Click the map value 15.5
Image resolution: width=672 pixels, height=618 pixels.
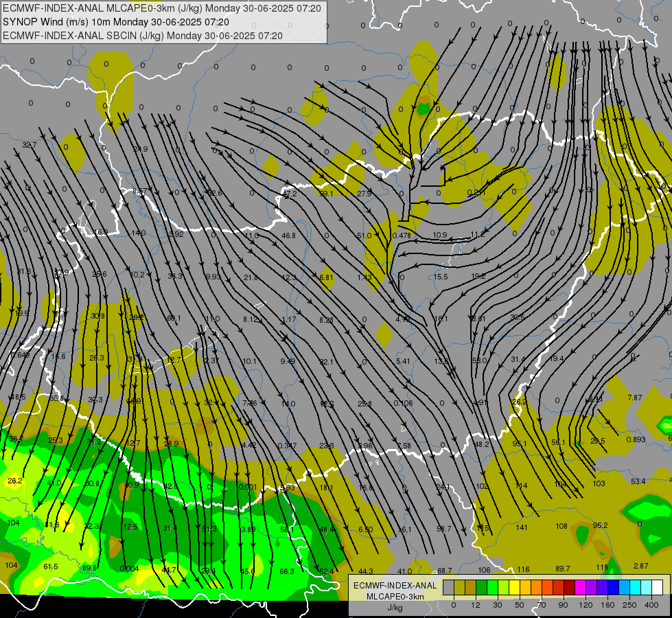click(x=441, y=277)
